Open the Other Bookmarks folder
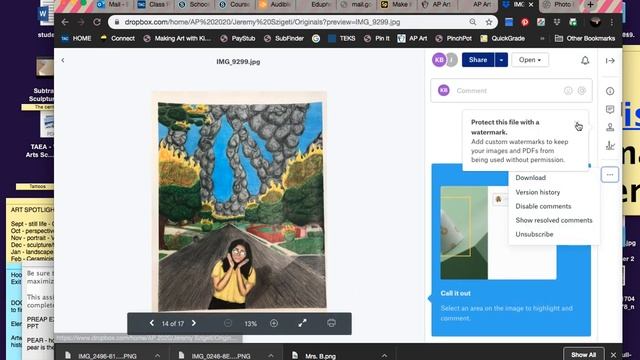Image resolution: width=640 pixels, height=360 pixels. pos(585,38)
